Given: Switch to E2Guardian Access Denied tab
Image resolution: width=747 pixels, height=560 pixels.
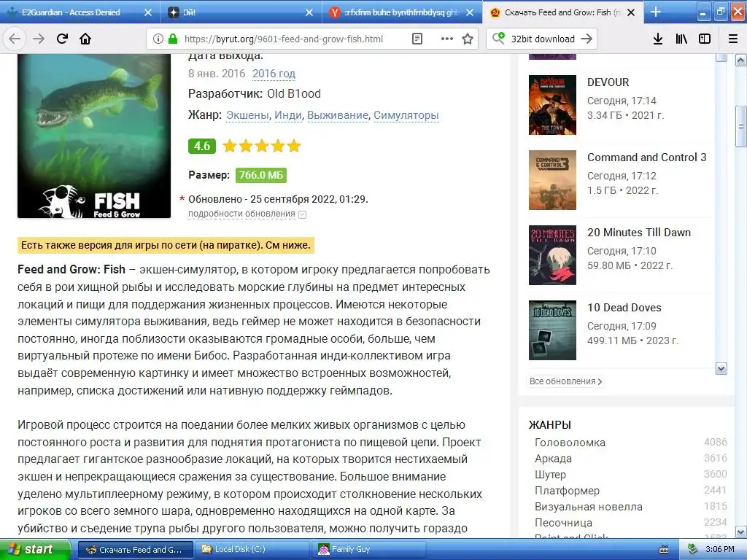Looking at the screenshot, I should (x=71, y=12).
